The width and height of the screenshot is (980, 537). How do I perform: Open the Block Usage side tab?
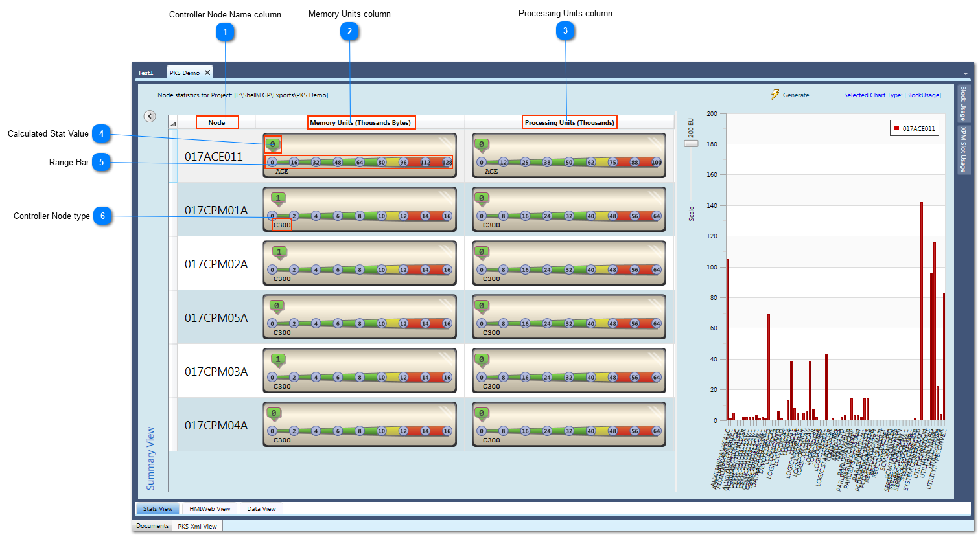(964, 104)
